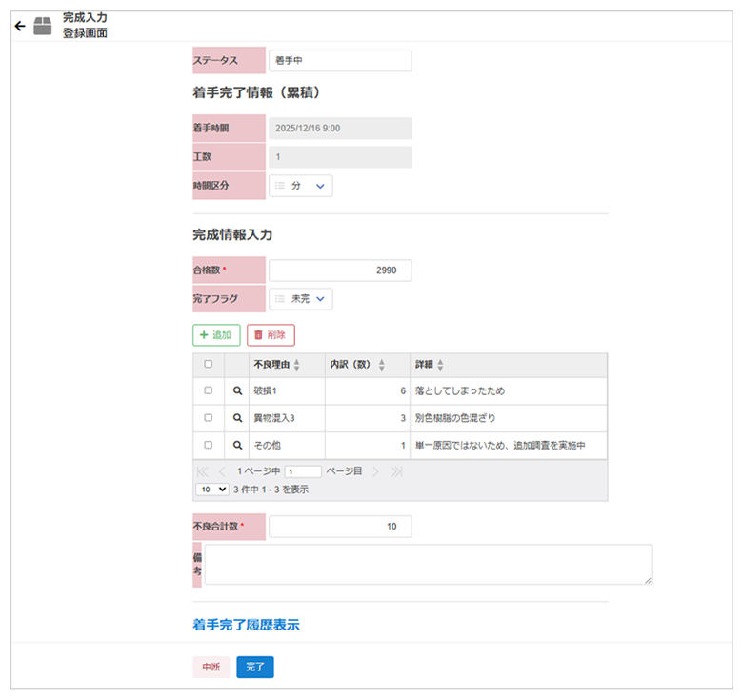
Task: Open magnifier lookup for その他 row
Action: pyautogui.click(x=237, y=445)
